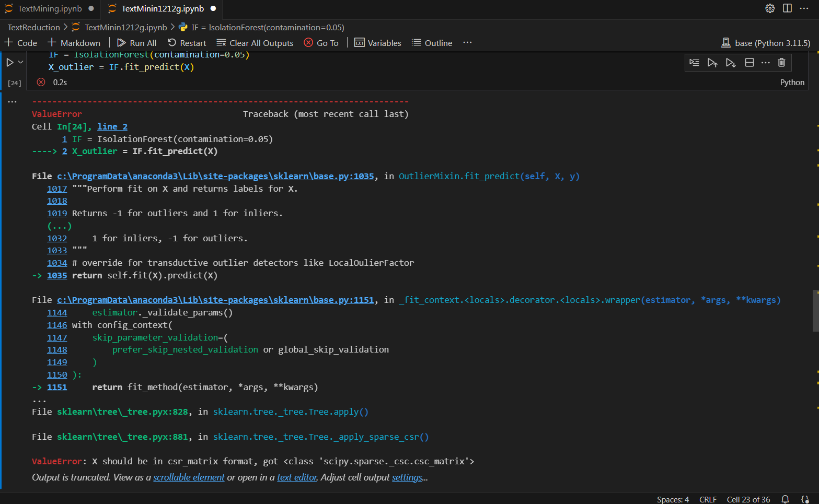This screenshot has width=819, height=504.
Task: Open editor more actions ellipsis
Action: 804,8
